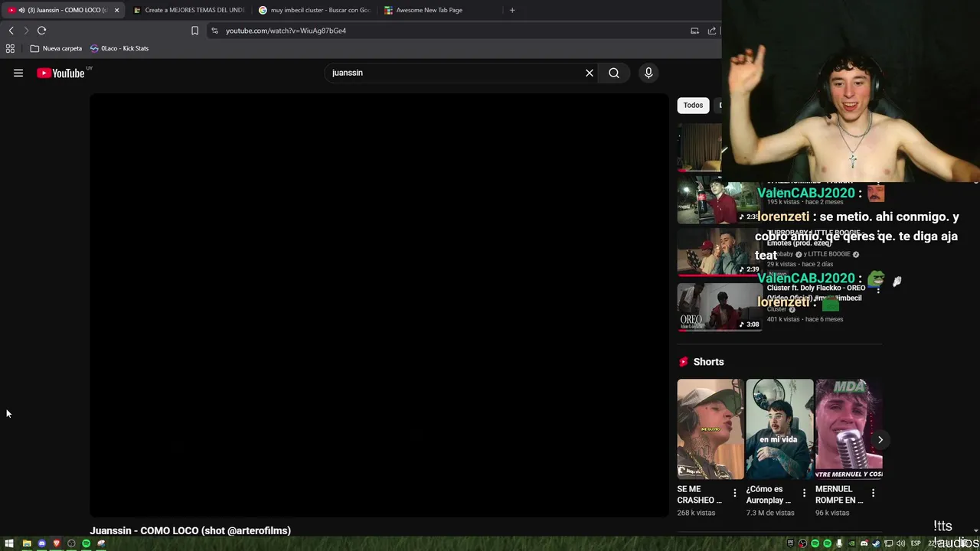Click the video title Juanssin - COMO LOCO
The width and height of the screenshot is (980, 551).
[x=190, y=530]
